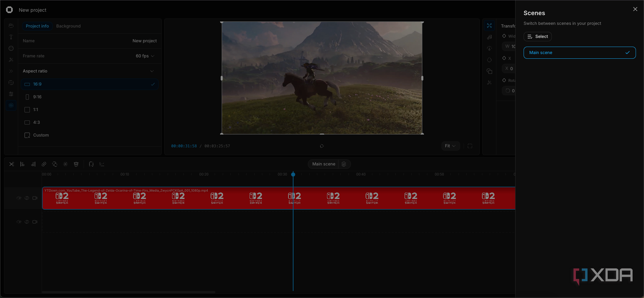This screenshot has width=644, height=298.
Task: Open the effects magic wand in left sidebar
Action: (x=11, y=60)
